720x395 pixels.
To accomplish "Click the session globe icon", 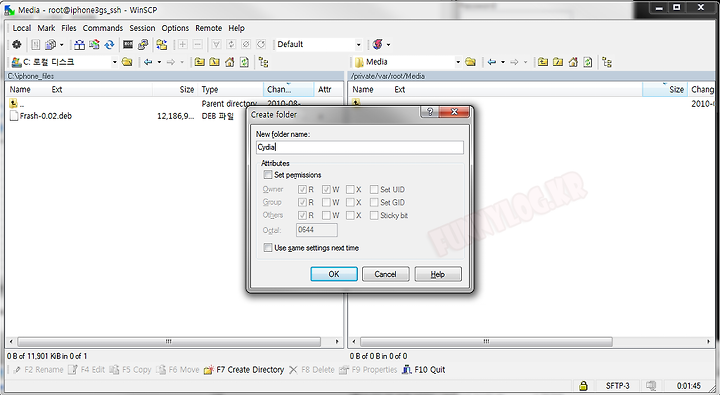I will [378, 45].
